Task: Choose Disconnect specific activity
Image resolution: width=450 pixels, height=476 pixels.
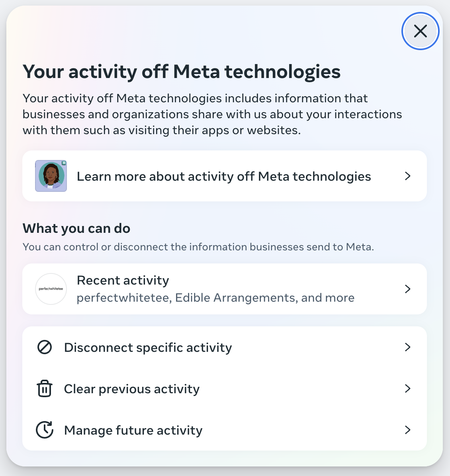Action: tap(148, 347)
